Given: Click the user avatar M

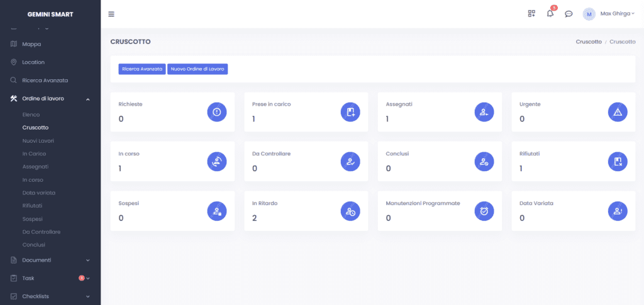Looking at the screenshot, I should tap(589, 14).
